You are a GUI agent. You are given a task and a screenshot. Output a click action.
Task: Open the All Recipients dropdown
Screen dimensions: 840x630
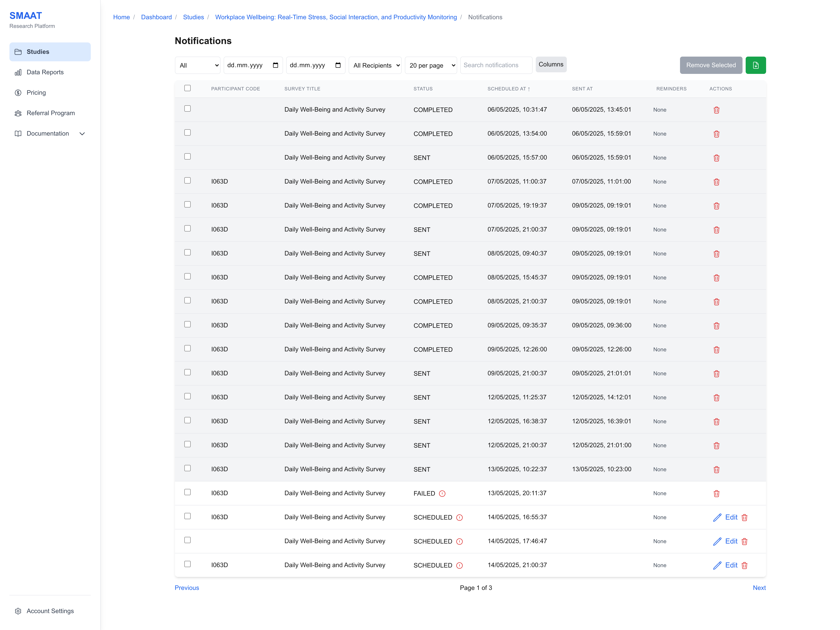coord(375,65)
